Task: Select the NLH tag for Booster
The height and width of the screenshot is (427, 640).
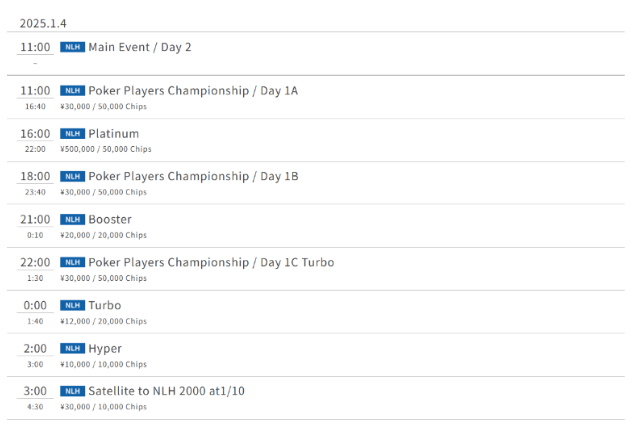Action: tap(72, 220)
